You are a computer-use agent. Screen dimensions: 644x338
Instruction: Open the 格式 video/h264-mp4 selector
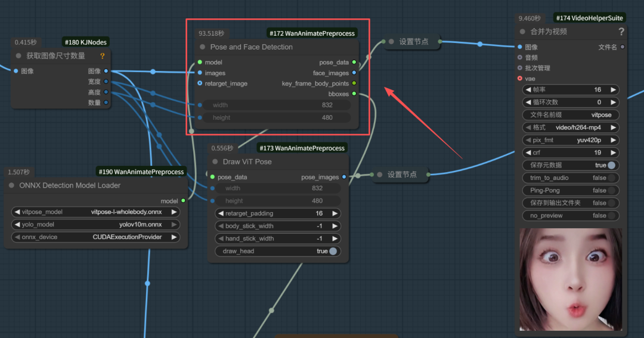coord(571,128)
